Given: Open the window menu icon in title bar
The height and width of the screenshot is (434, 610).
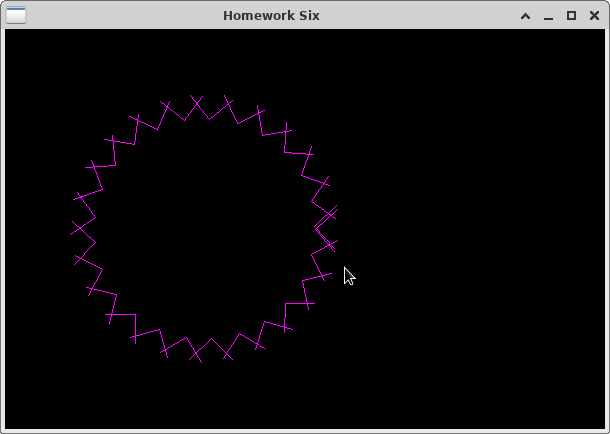Looking at the screenshot, I should 16,16.
